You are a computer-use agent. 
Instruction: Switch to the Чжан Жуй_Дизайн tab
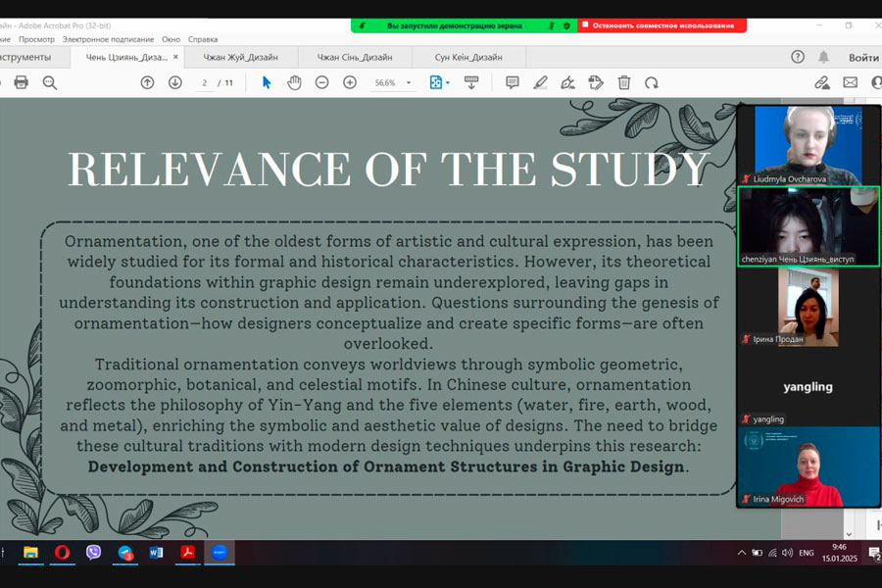pos(240,57)
